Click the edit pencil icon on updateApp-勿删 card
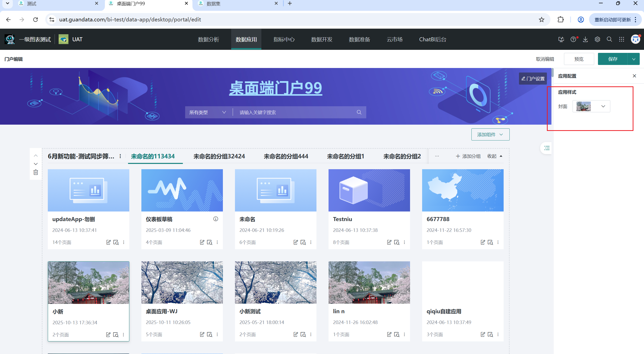644x354 pixels. 108,242
